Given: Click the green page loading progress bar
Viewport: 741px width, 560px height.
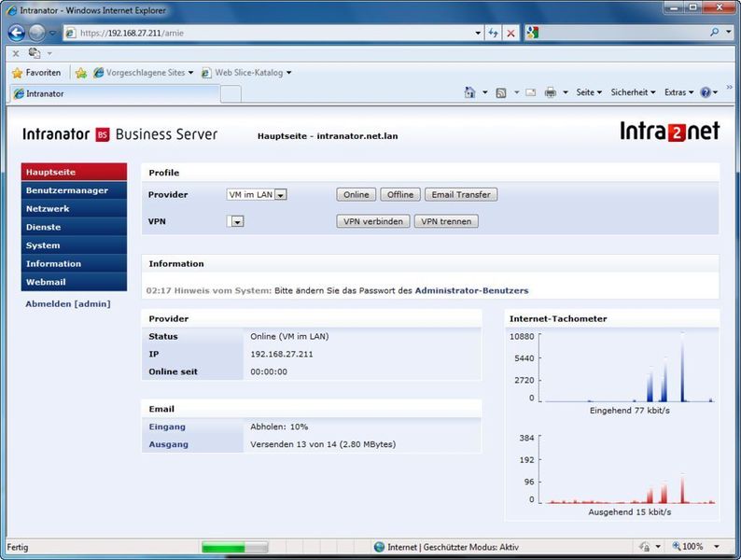Looking at the screenshot, I should tap(234, 547).
